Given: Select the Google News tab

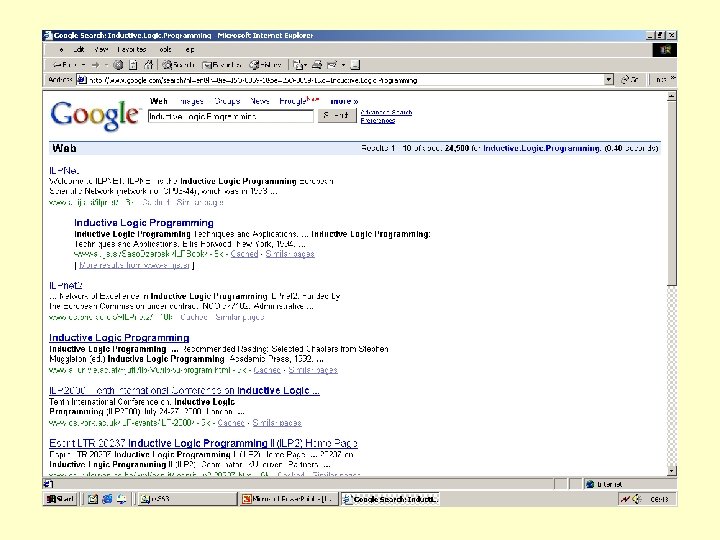Looking at the screenshot, I should pyautogui.click(x=259, y=101).
